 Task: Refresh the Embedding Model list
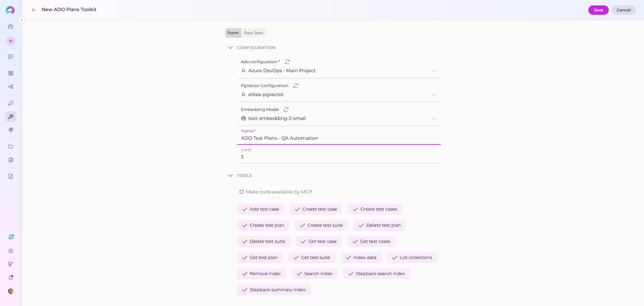tap(286, 110)
